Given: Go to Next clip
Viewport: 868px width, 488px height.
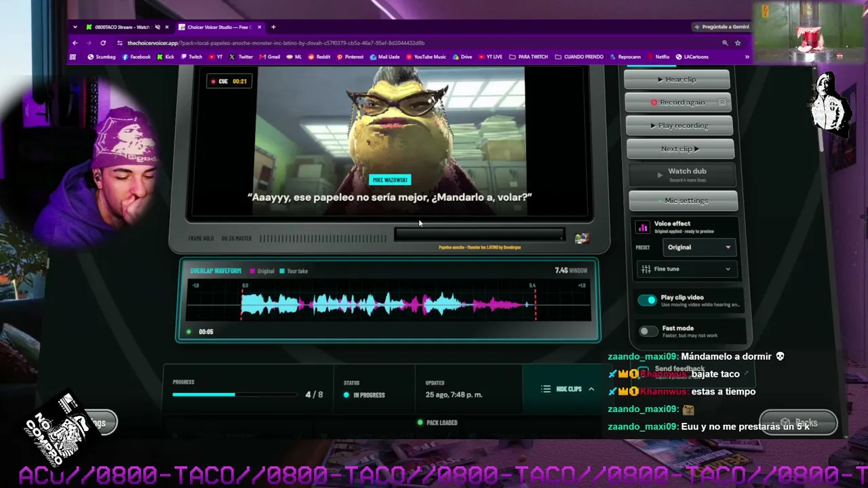Looking at the screenshot, I should [680, 149].
